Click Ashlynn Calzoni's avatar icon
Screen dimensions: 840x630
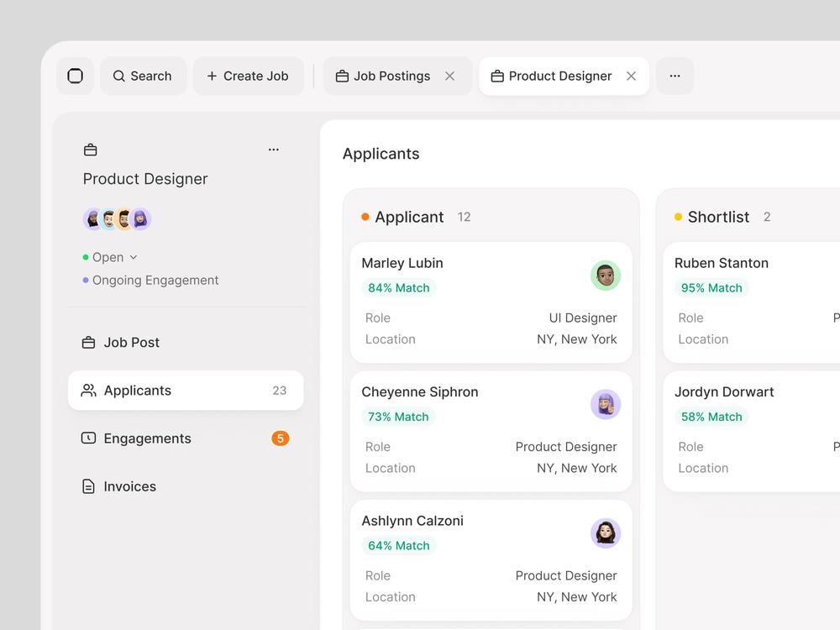[606, 533]
